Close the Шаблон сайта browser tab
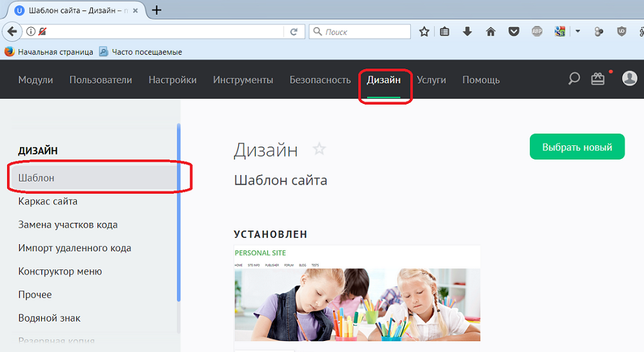 coord(135,11)
